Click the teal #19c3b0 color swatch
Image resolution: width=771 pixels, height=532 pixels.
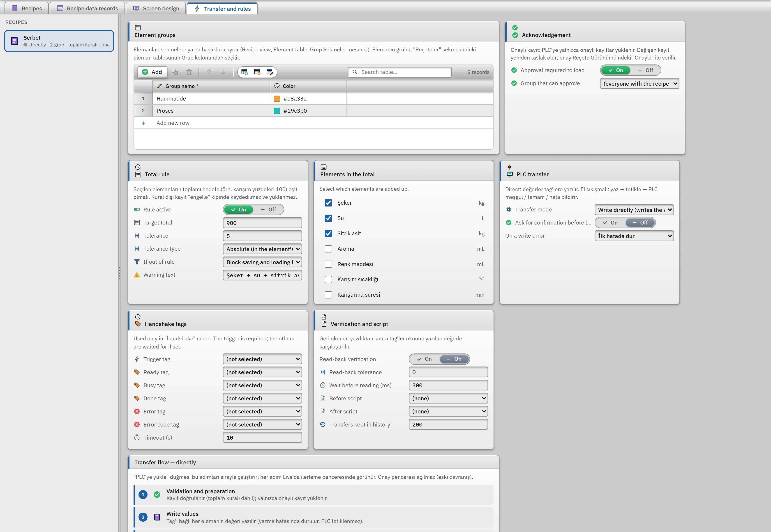tap(277, 111)
